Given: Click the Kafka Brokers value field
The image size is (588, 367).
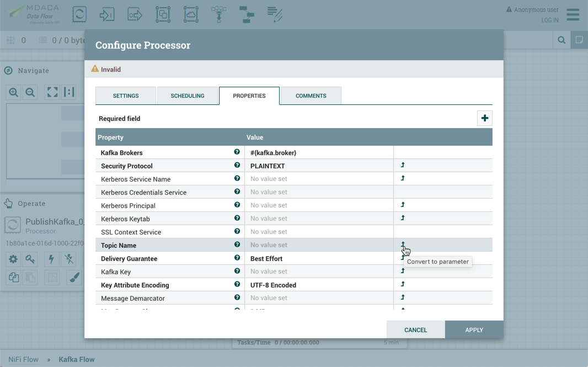Looking at the screenshot, I should tap(318, 153).
